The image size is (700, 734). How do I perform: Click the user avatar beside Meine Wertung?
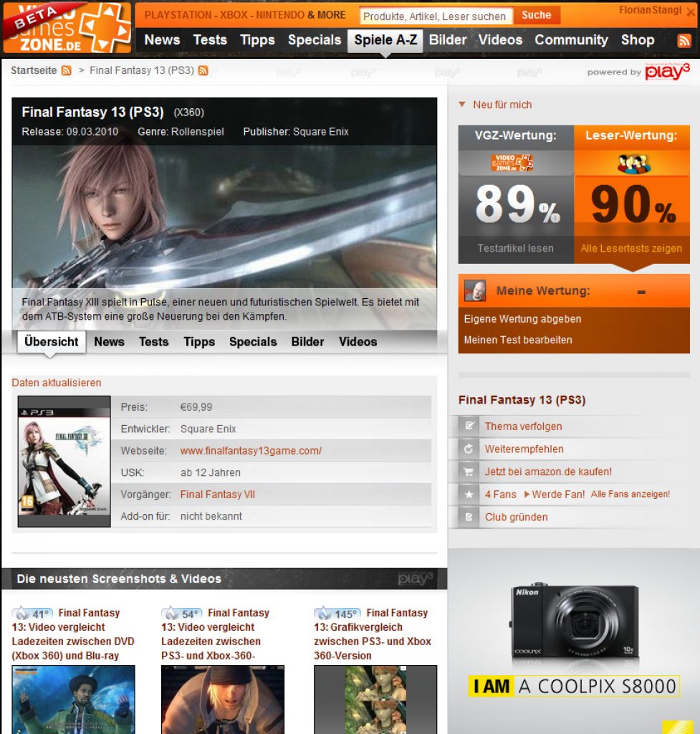coord(475,291)
